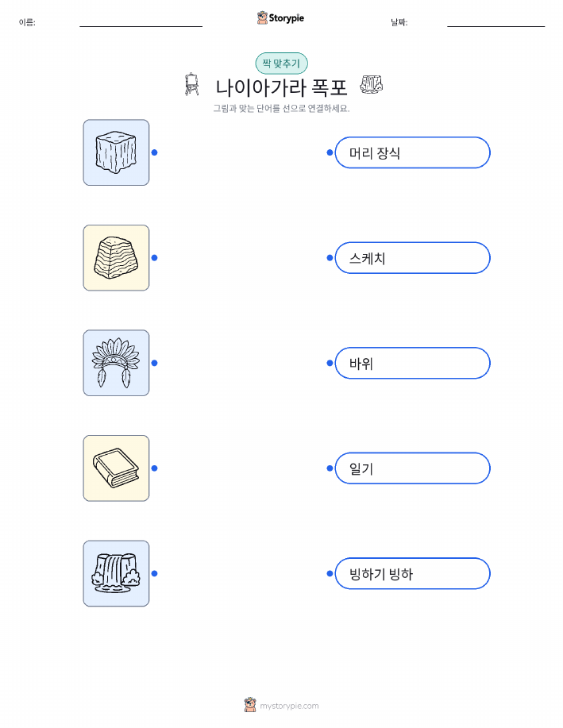This screenshot has height=728, width=563.
Task: Select the dot next to ice block picture
Action: pyautogui.click(x=155, y=152)
